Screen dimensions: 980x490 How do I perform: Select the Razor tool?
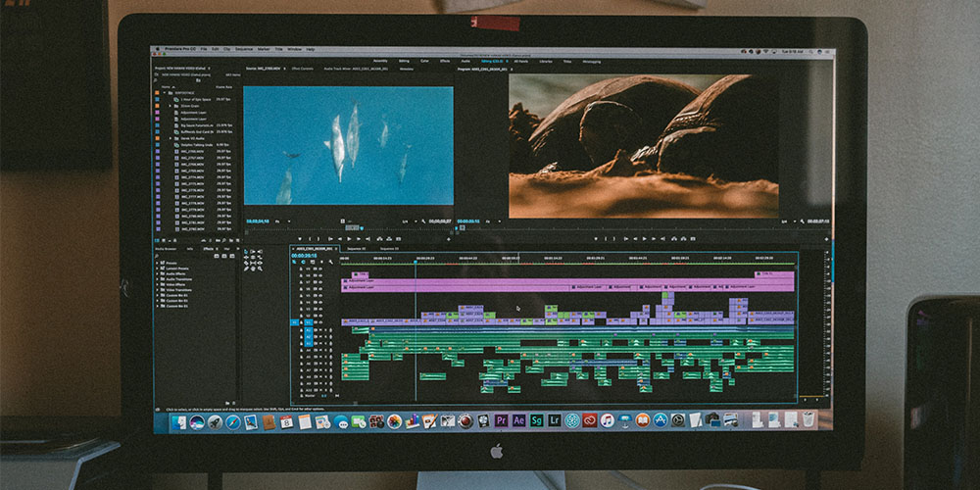click(246, 263)
